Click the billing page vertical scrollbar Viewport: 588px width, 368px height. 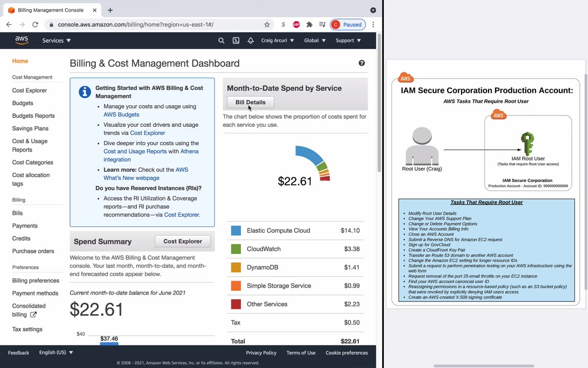(379, 102)
